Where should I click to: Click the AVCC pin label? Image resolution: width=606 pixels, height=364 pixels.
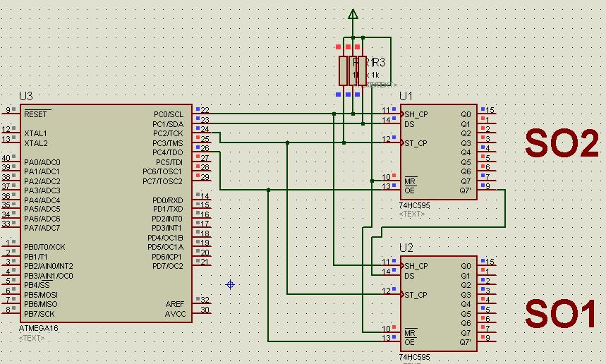coord(175,314)
